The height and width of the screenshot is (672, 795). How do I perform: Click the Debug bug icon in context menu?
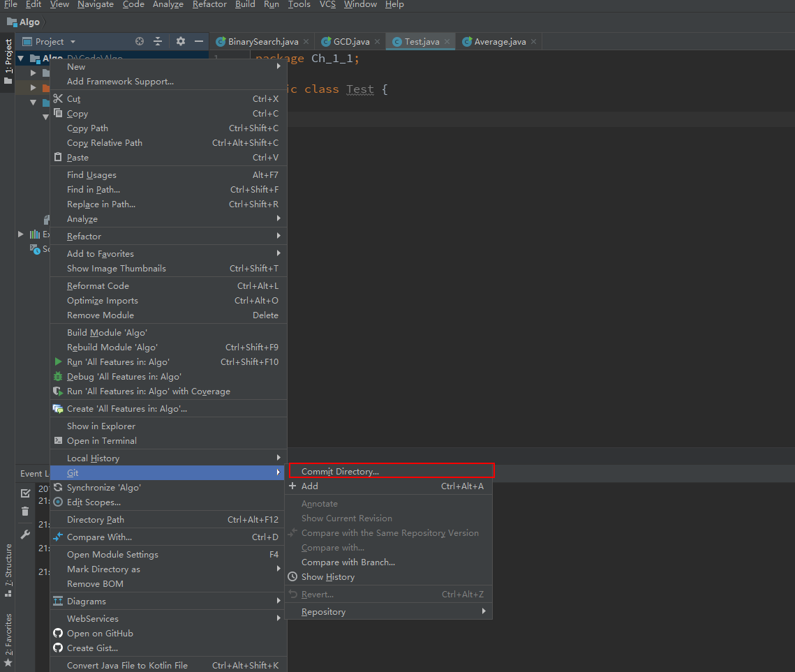tap(59, 377)
